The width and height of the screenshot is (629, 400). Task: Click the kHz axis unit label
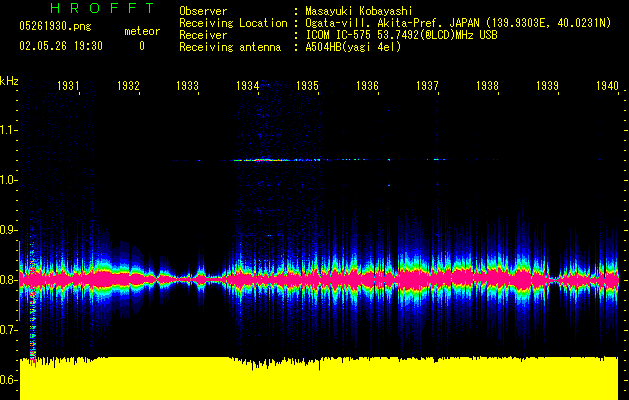point(9,81)
